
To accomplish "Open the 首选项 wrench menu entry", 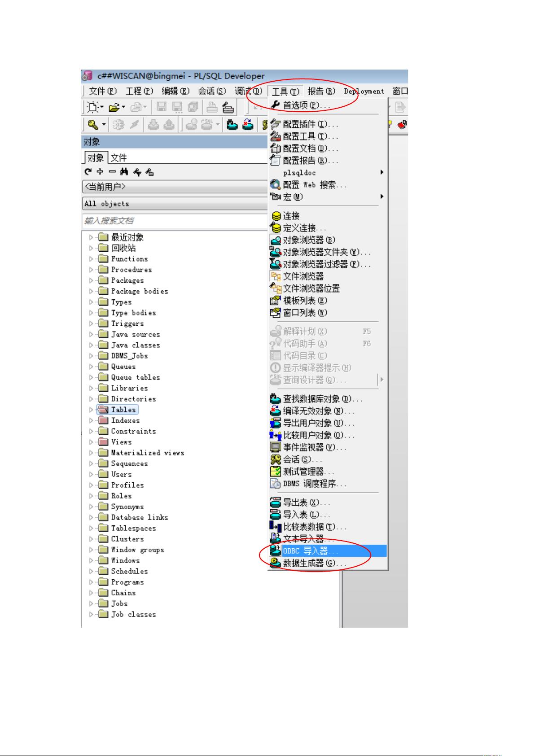I will pos(328,105).
